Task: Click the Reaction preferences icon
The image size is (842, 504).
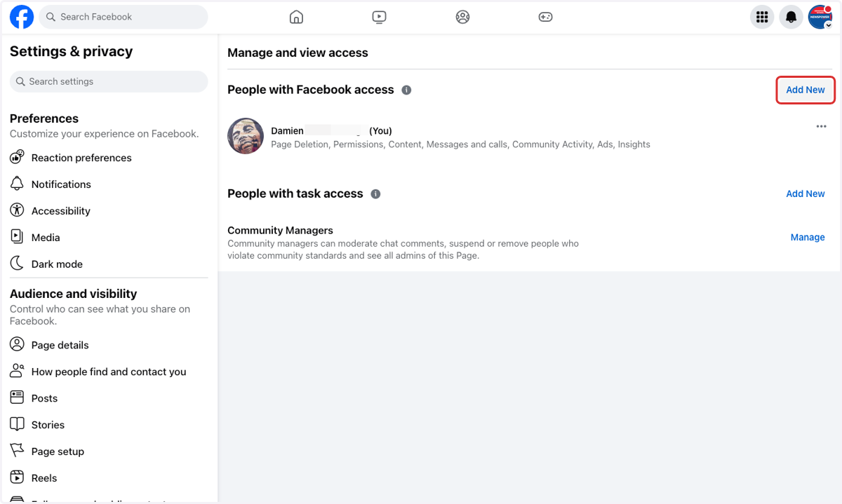Action: click(x=17, y=157)
